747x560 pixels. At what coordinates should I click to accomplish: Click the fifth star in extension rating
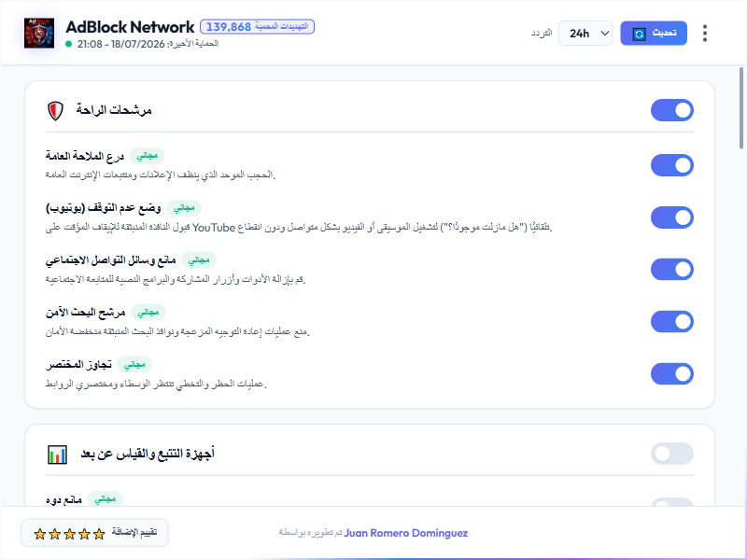(99, 534)
